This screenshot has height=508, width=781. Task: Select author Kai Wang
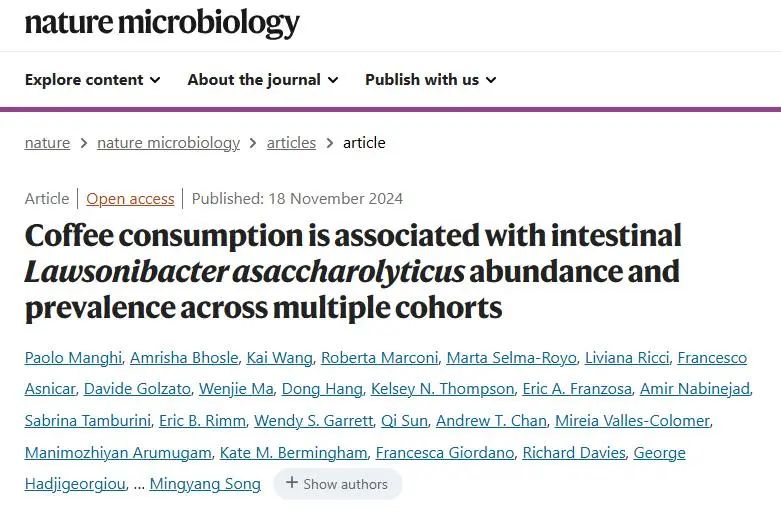click(x=279, y=358)
